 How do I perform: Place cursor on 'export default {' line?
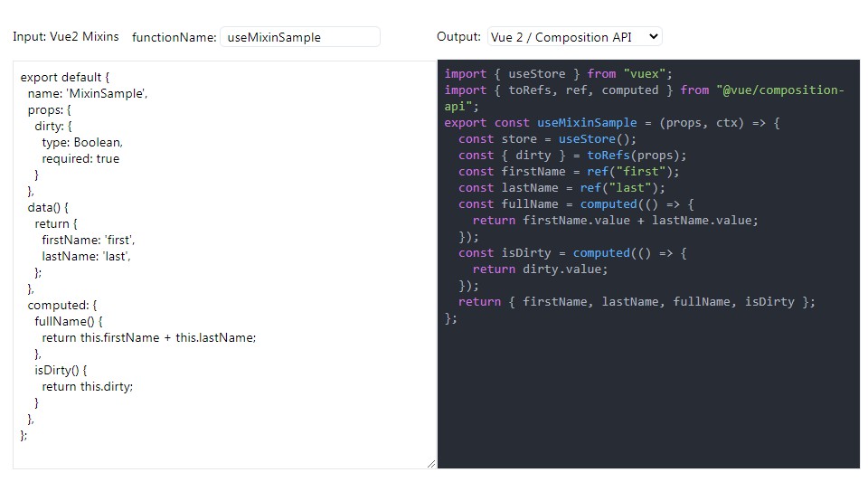[x=64, y=77]
